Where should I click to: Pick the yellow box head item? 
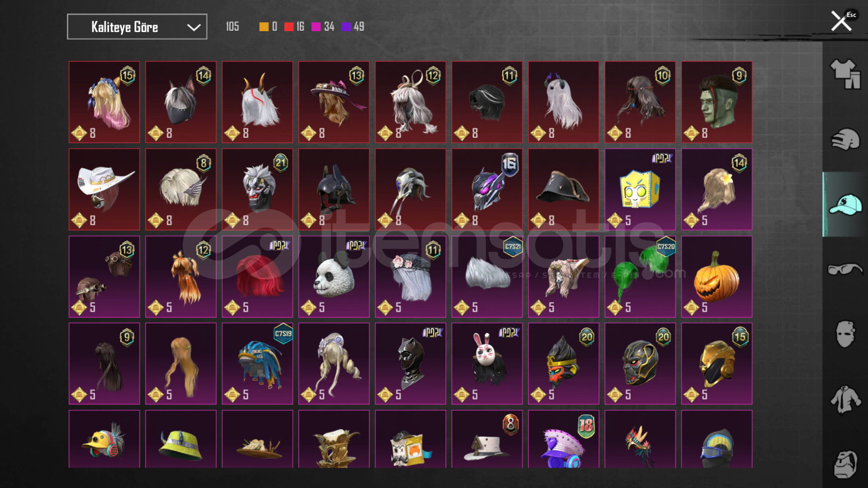[640, 189]
